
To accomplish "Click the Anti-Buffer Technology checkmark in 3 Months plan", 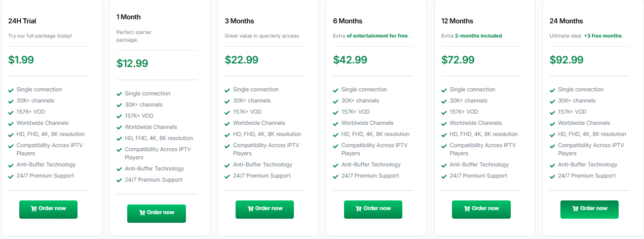I will tap(228, 165).
